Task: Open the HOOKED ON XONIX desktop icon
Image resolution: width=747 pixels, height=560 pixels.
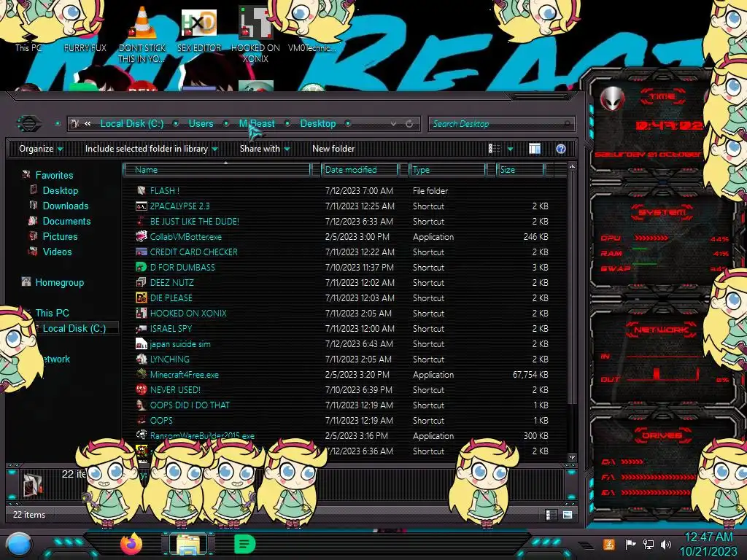Action: coord(255,23)
